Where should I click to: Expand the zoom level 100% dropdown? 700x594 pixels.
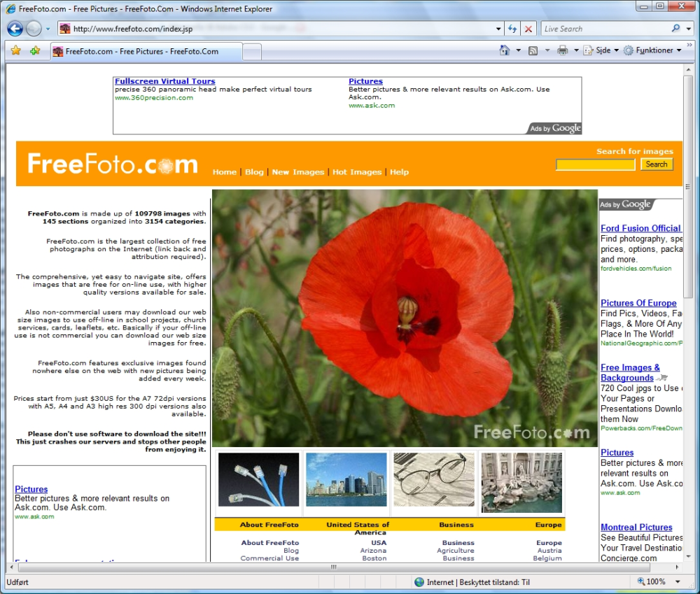[678, 581]
